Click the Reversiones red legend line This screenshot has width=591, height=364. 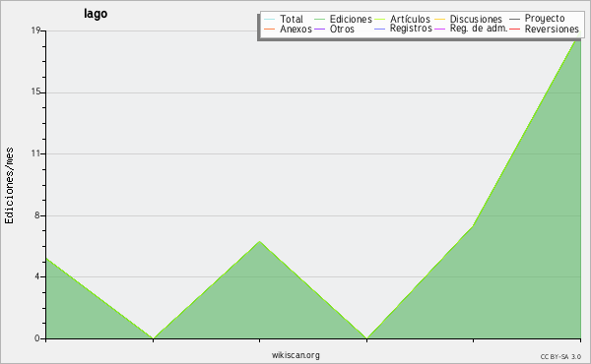[514, 29]
